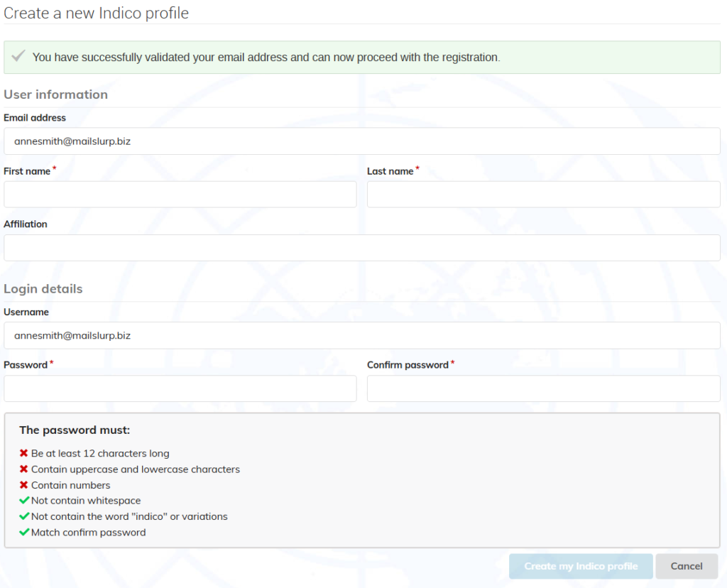
Task: Click the green check beside "Not contain whitespace"
Action: tap(24, 501)
